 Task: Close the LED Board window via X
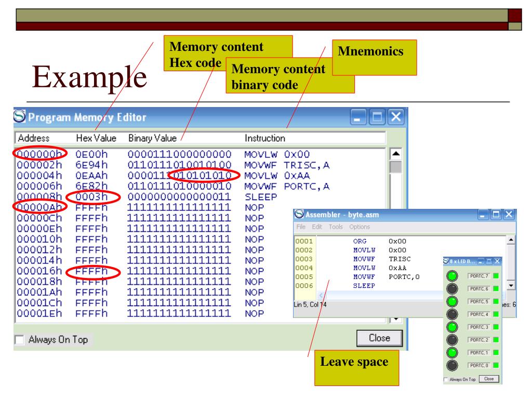click(497, 261)
